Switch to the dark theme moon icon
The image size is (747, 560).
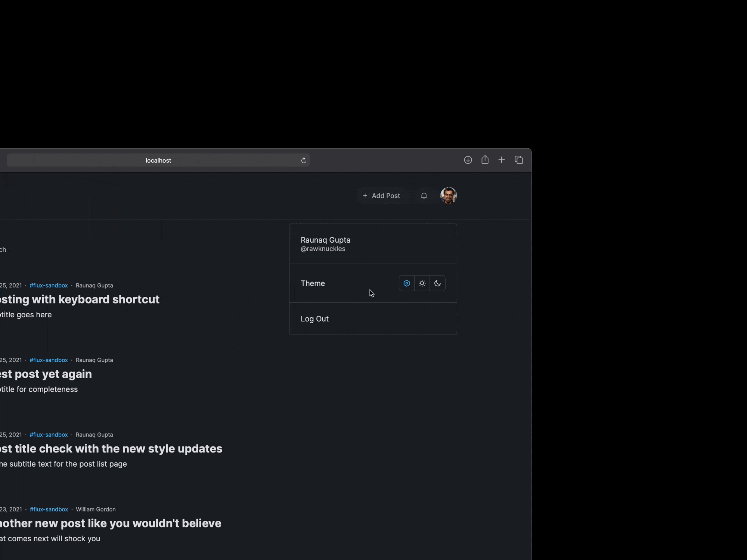click(x=437, y=283)
